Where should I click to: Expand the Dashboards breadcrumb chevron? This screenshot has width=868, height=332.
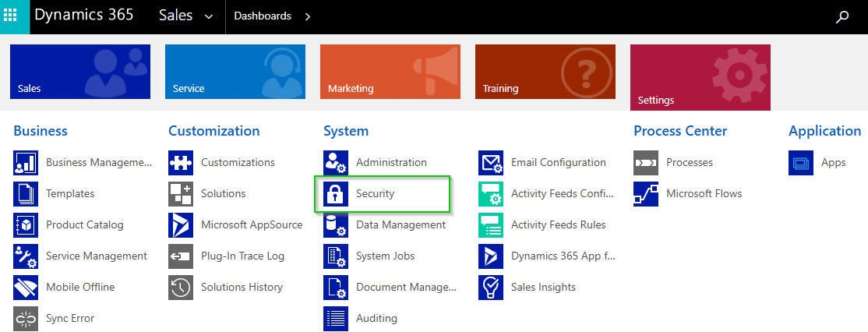point(307,16)
